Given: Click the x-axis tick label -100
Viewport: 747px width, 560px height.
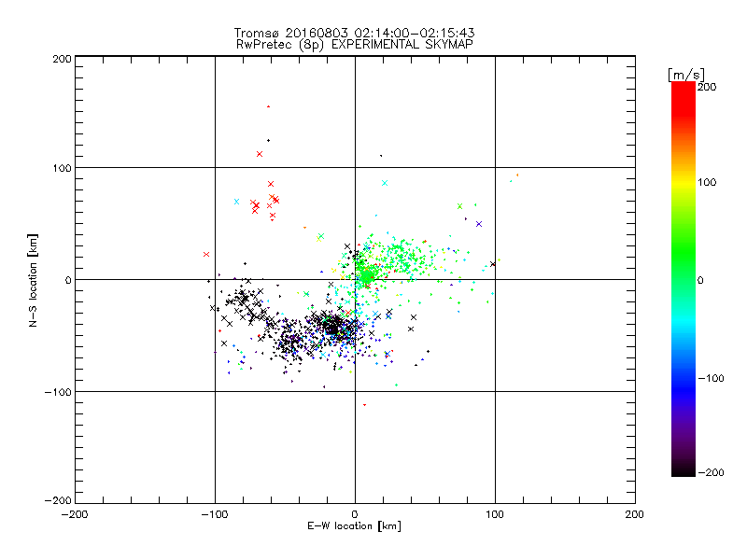Looking at the screenshot, I should pos(215,514).
